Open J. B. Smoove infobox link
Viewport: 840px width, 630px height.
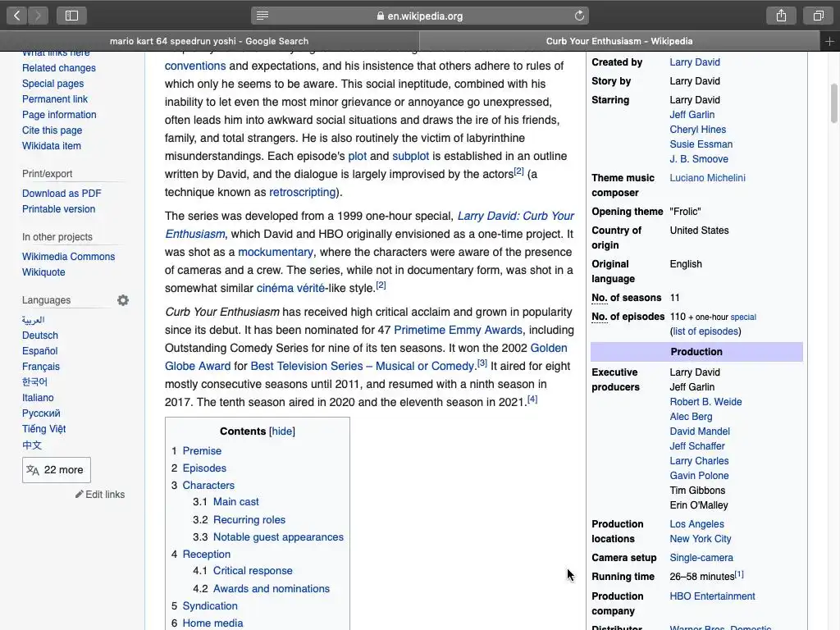[699, 159]
